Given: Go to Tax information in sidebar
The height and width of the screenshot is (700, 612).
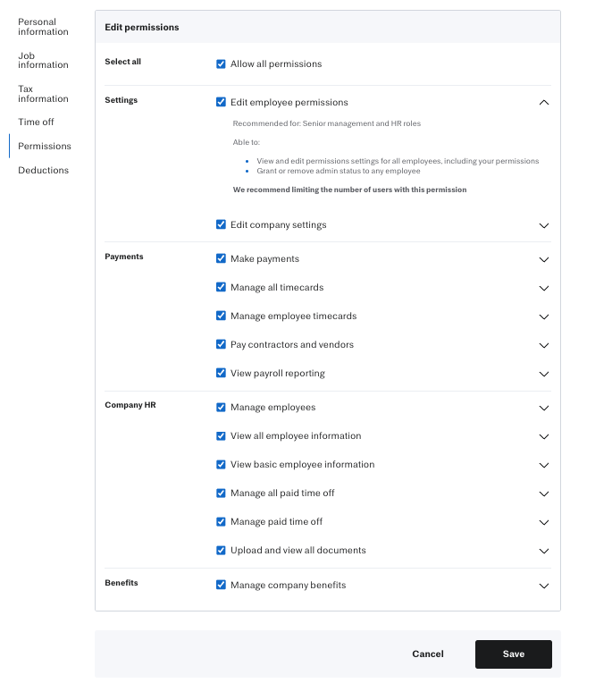Looking at the screenshot, I should coord(43,94).
